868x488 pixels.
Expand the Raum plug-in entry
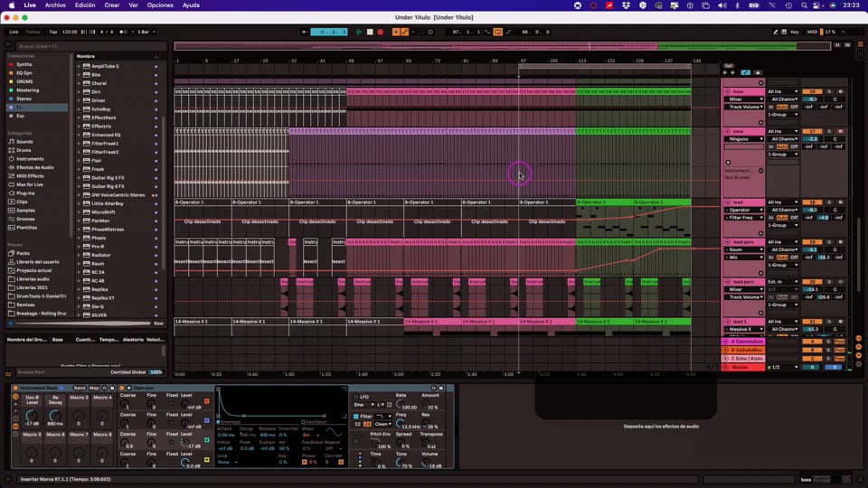[x=79, y=264]
